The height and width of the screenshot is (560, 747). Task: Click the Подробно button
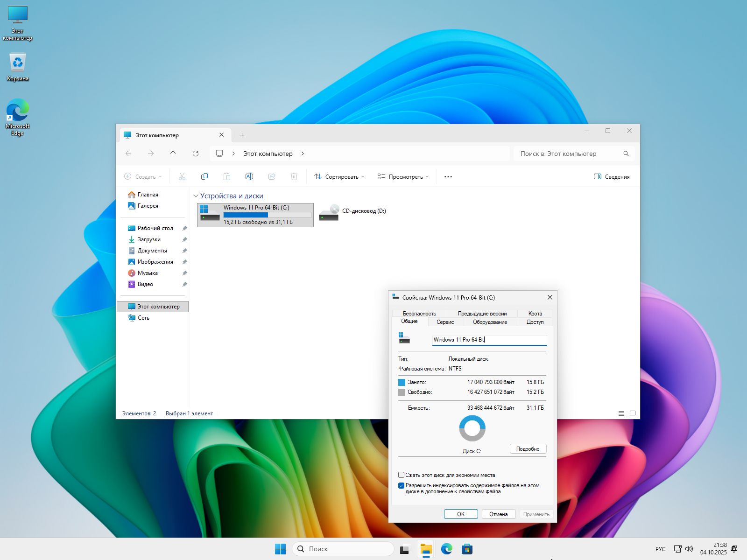point(528,449)
